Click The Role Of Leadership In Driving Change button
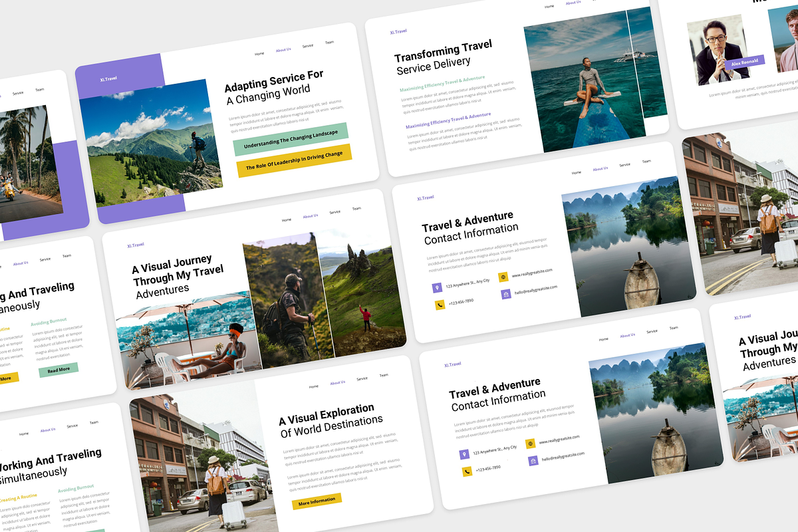798x532 pixels. click(294, 162)
